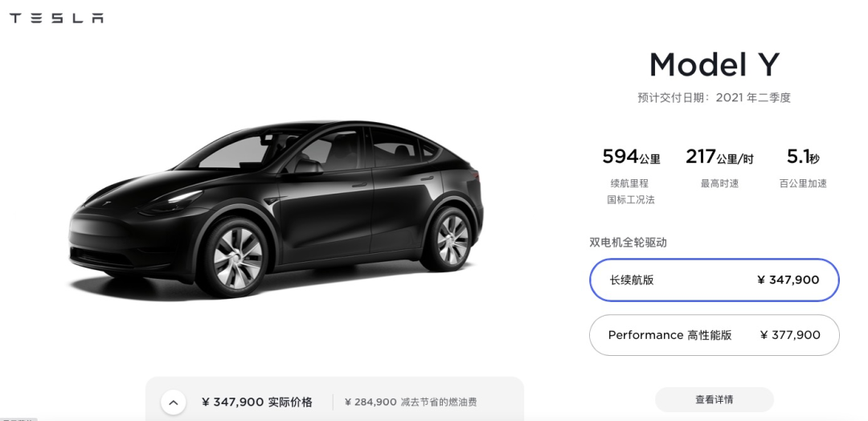Click the Model Y heading
This screenshot has width=868, height=421.
click(x=714, y=65)
